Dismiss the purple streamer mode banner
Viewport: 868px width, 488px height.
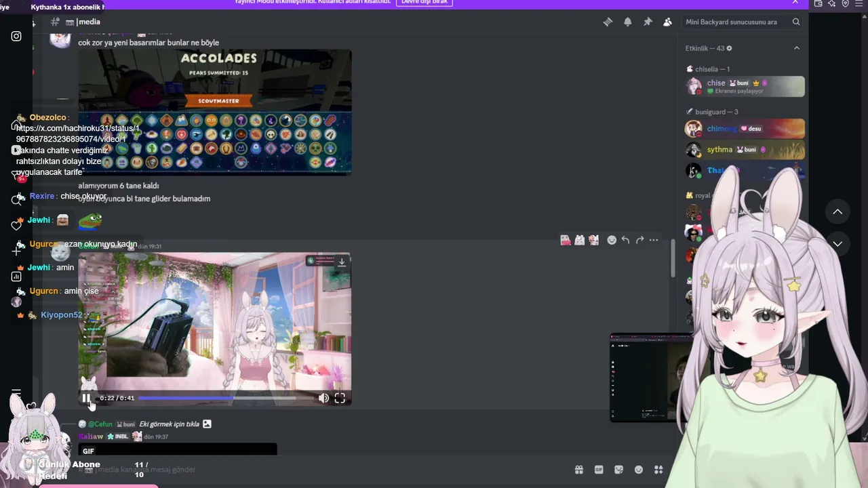tap(795, 2)
